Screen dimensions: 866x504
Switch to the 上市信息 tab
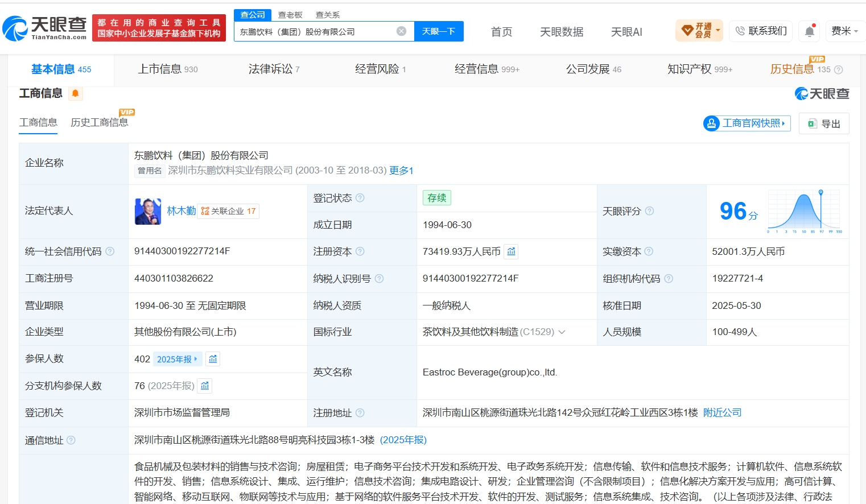point(168,69)
